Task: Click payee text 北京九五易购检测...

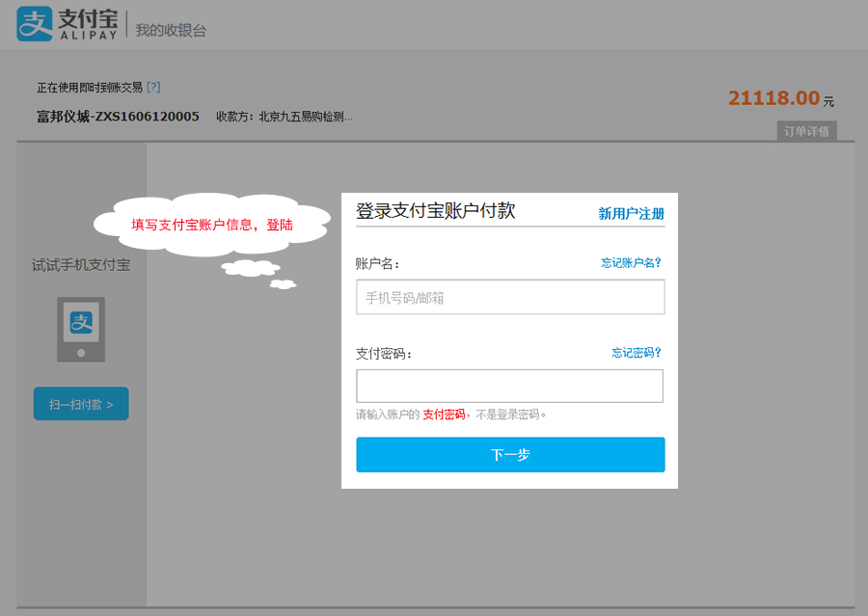Action: pyautogui.click(x=306, y=117)
